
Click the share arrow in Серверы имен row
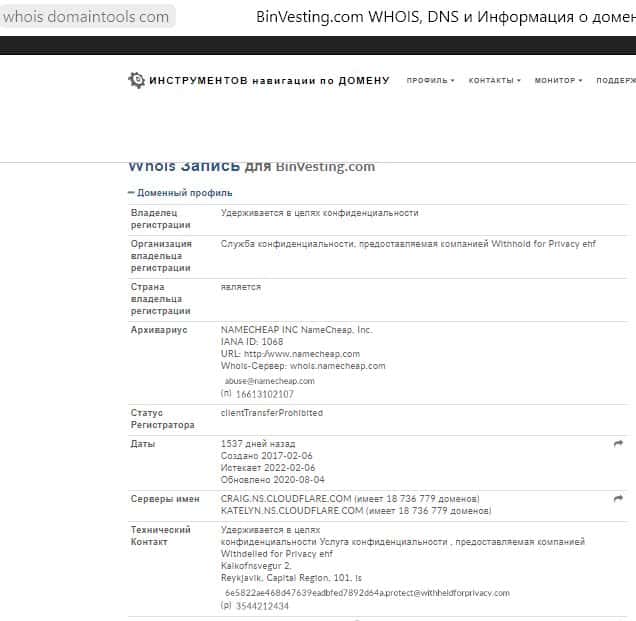tap(618, 498)
